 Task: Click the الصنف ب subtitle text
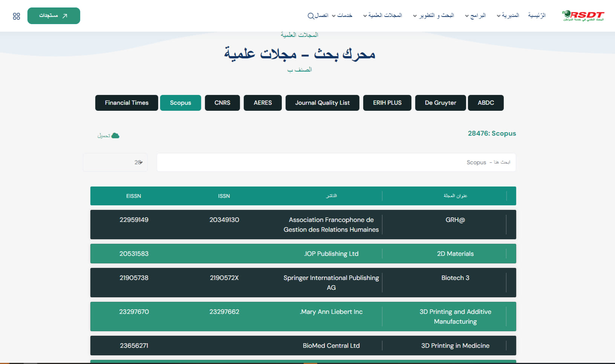[x=300, y=70]
